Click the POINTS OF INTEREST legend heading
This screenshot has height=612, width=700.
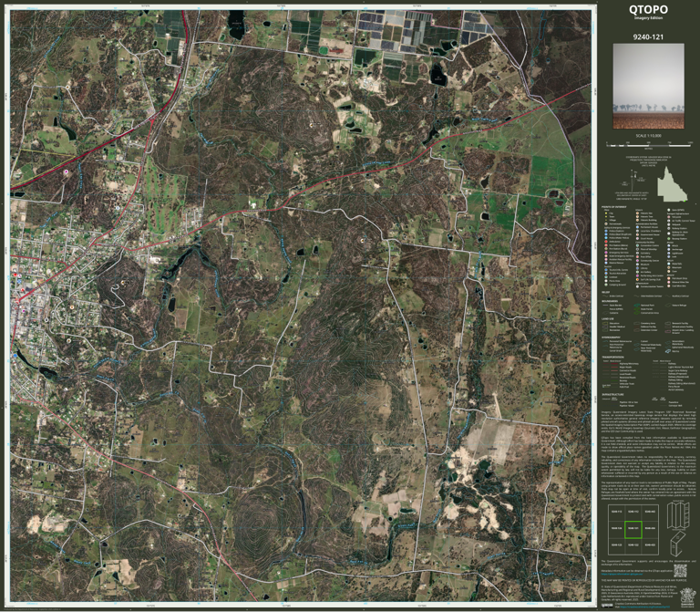coord(613,207)
